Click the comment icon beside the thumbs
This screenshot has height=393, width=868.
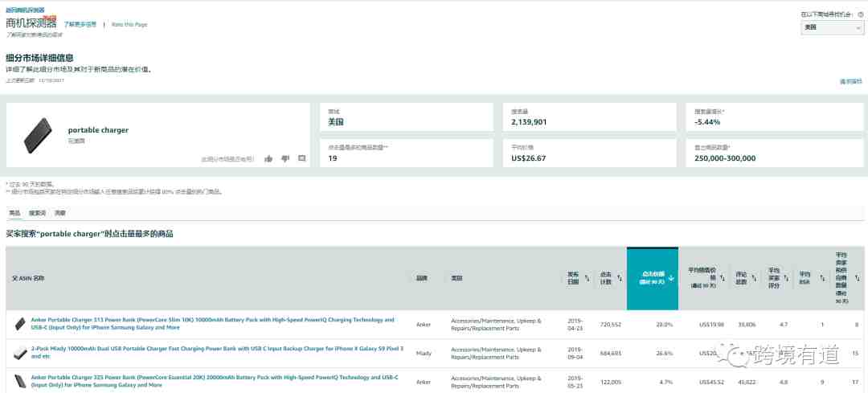tap(301, 158)
